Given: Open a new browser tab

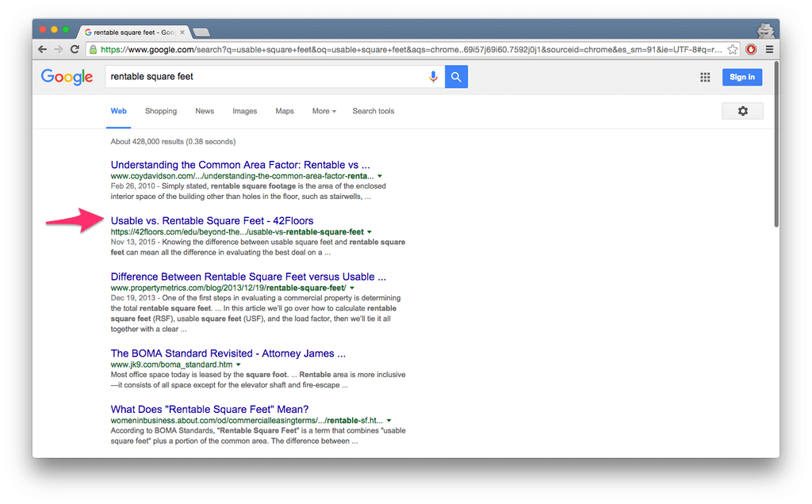Looking at the screenshot, I should point(201,32).
